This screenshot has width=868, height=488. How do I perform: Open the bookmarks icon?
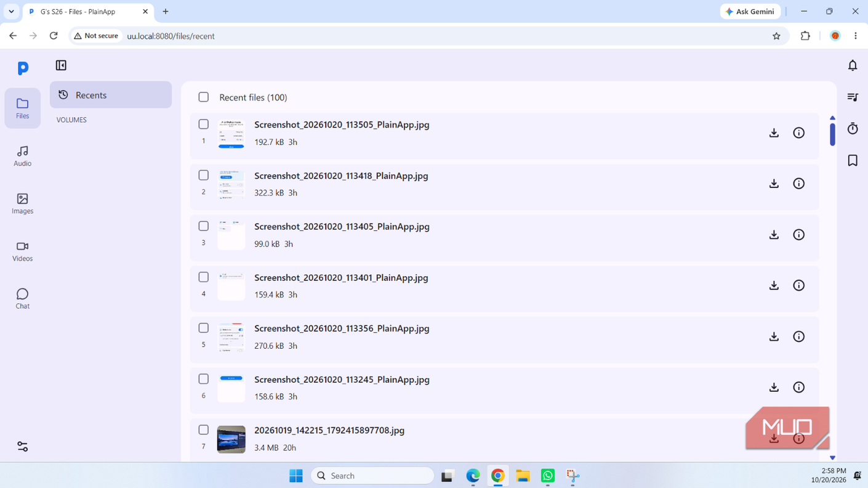tap(853, 160)
